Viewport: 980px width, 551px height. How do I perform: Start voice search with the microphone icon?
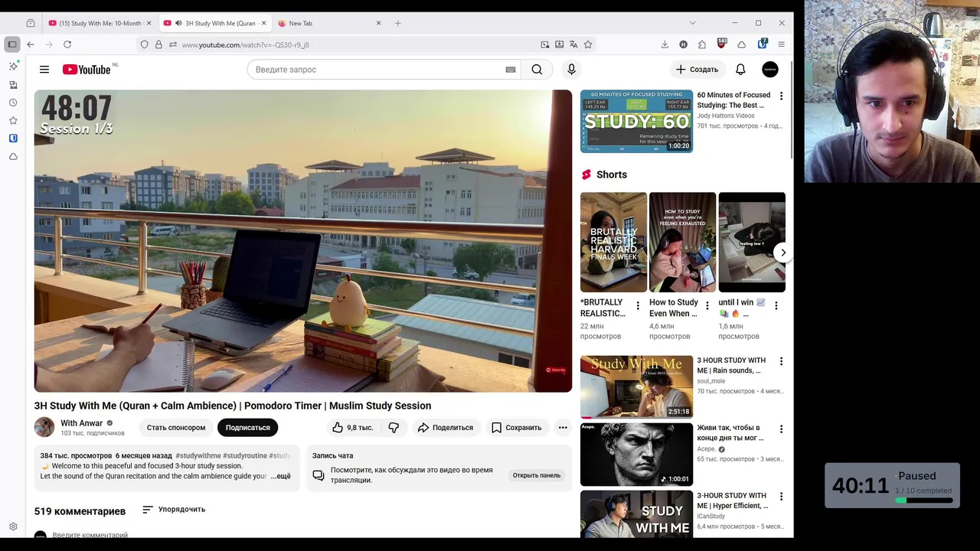coord(571,70)
